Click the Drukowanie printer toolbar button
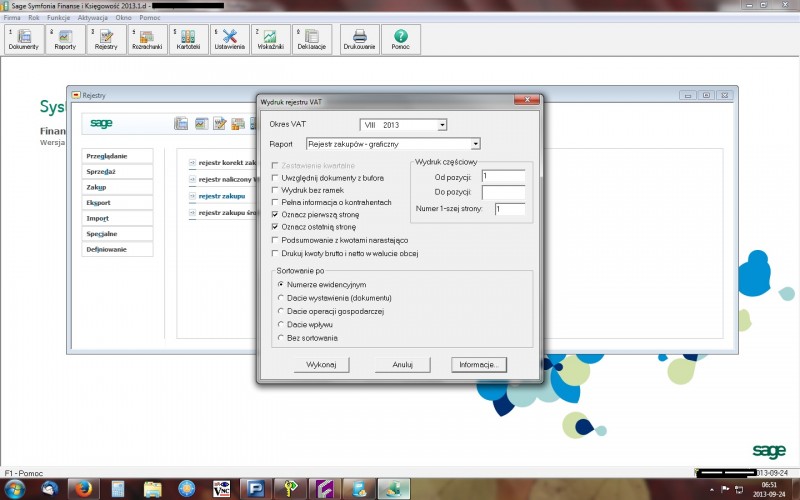This screenshot has width=800, height=500. tap(360, 39)
